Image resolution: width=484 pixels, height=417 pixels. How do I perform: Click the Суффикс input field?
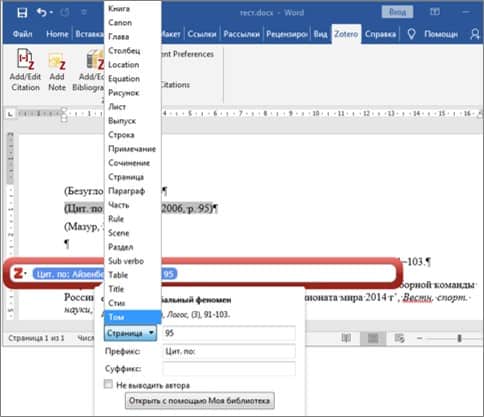click(x=229, y=369)
